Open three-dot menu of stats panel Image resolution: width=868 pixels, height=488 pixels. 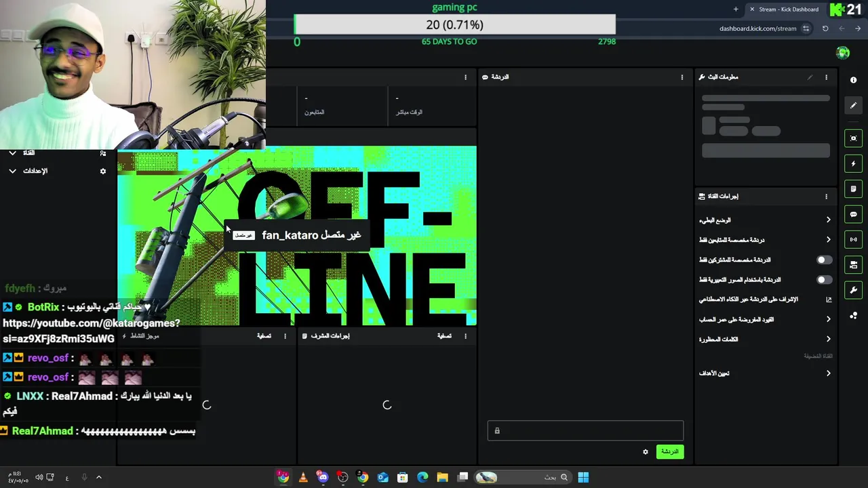pos(465,77)
